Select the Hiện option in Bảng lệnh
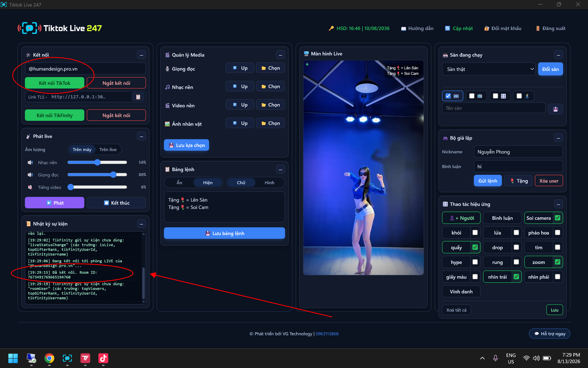Image resolution: width=588 pixels, height=368 pixels. [208, 183]
